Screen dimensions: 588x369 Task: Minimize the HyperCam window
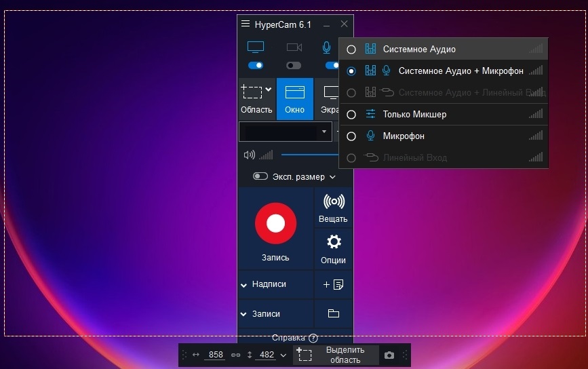coord(327,24)
